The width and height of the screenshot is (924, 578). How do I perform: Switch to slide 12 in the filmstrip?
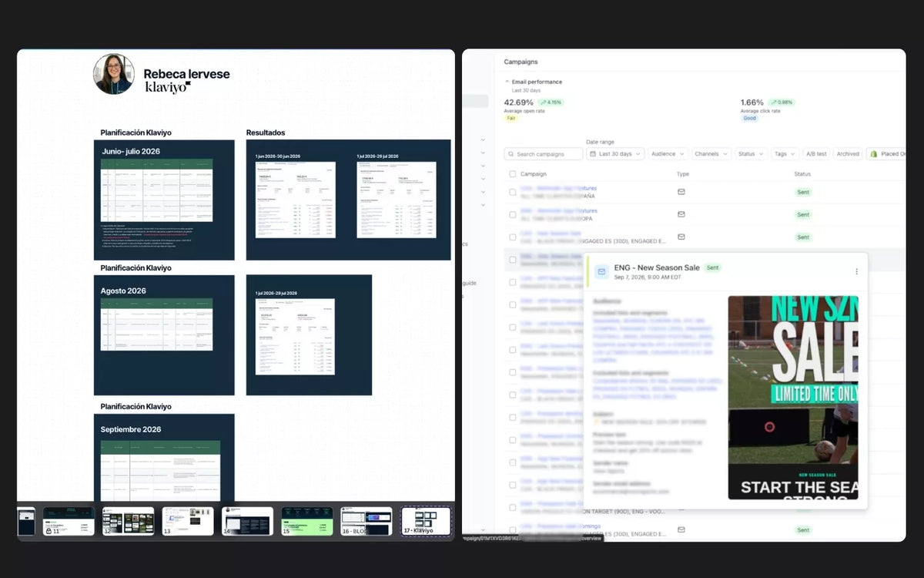coord(128,522)
